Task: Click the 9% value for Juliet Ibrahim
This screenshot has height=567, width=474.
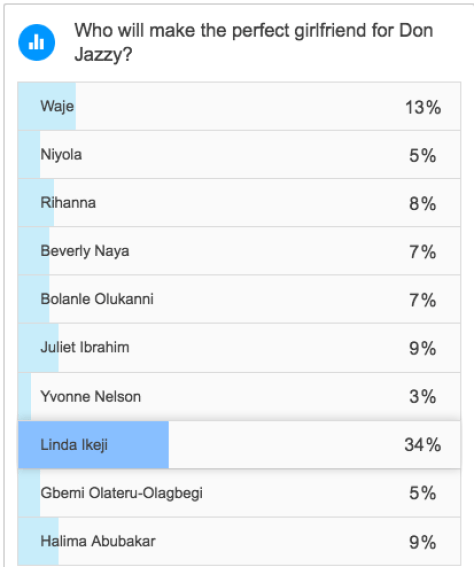Action: [422, 348]
